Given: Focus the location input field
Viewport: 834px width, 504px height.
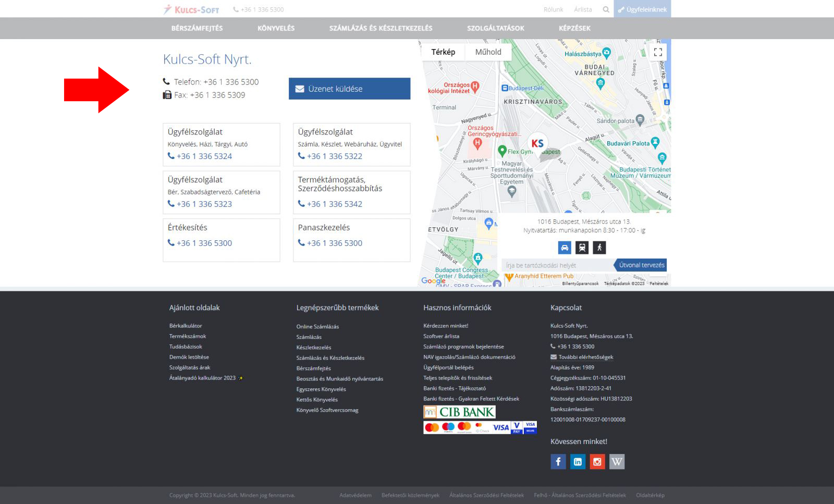Looking at the screenshot, I should [x=557, y=265].
